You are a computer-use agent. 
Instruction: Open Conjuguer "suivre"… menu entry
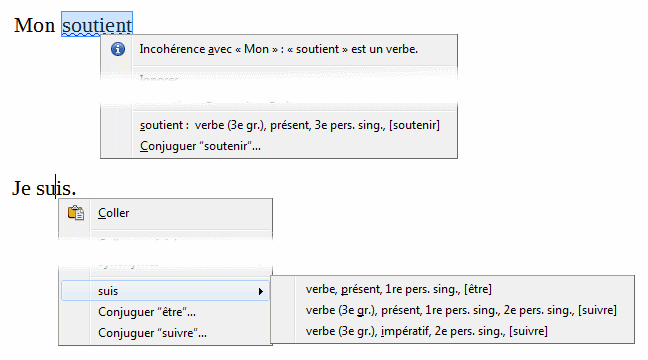152,333
